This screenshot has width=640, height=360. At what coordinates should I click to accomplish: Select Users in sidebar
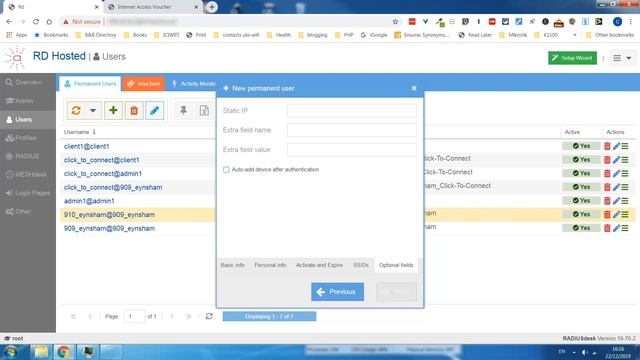coord(28,120)
